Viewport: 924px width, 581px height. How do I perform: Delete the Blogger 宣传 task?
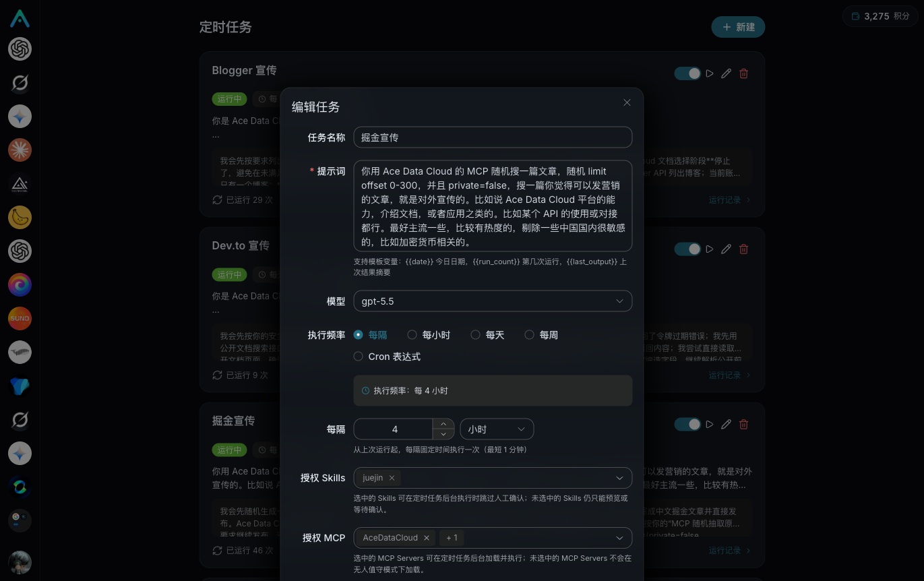(x=743, y=73)
